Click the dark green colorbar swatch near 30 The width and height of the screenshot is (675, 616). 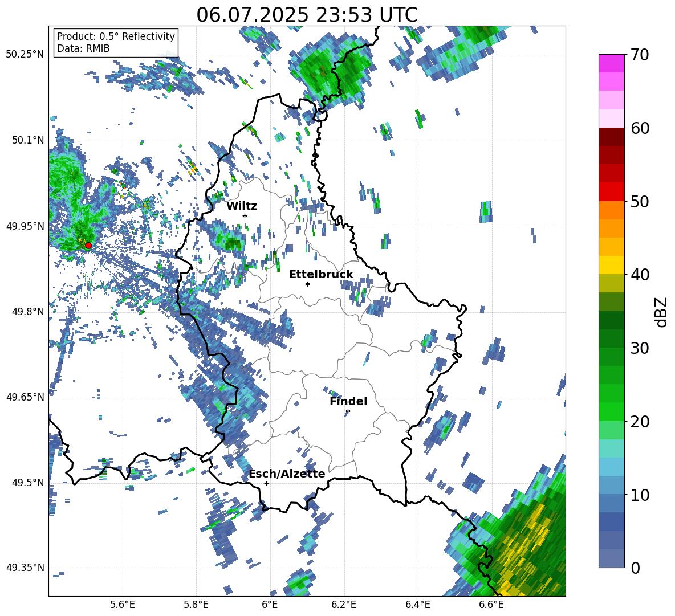click(x=611, y=338)
